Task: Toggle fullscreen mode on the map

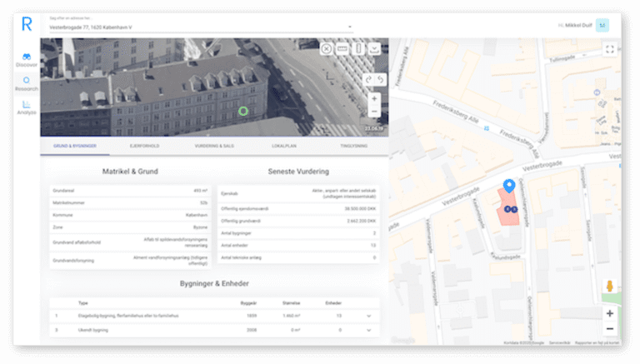Action: (609, 49)
